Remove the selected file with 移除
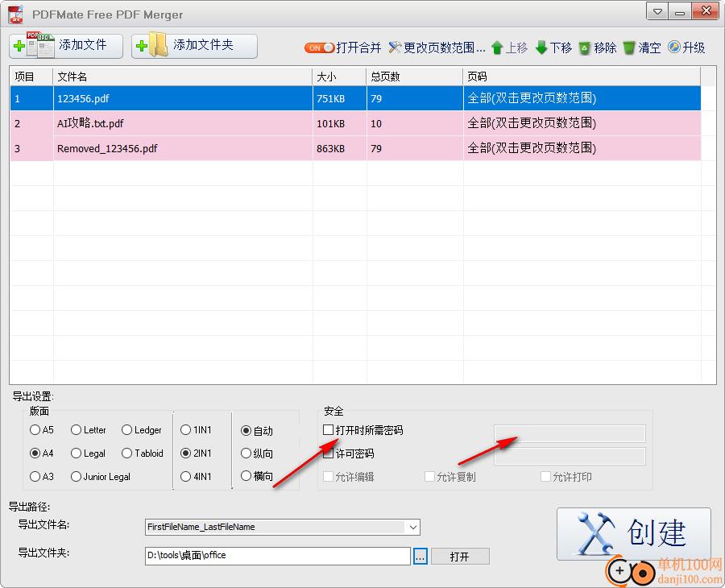Viewport: 725px width, 588px height. tap(598, 48)
